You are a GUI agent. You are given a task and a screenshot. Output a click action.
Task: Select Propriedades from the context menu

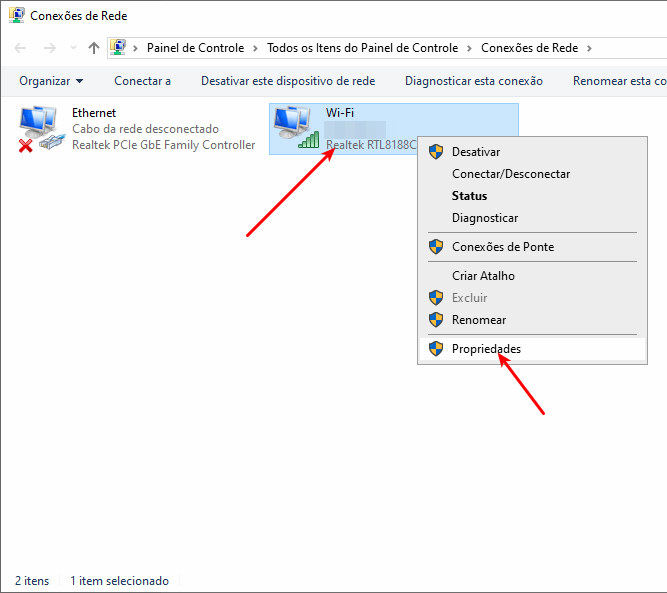[486, 349]
